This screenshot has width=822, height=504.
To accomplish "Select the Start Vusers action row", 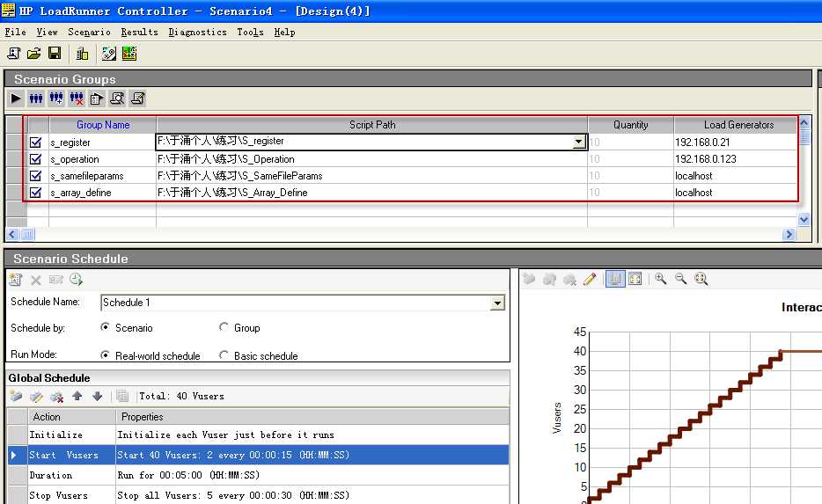I will [x=258, y=455].
